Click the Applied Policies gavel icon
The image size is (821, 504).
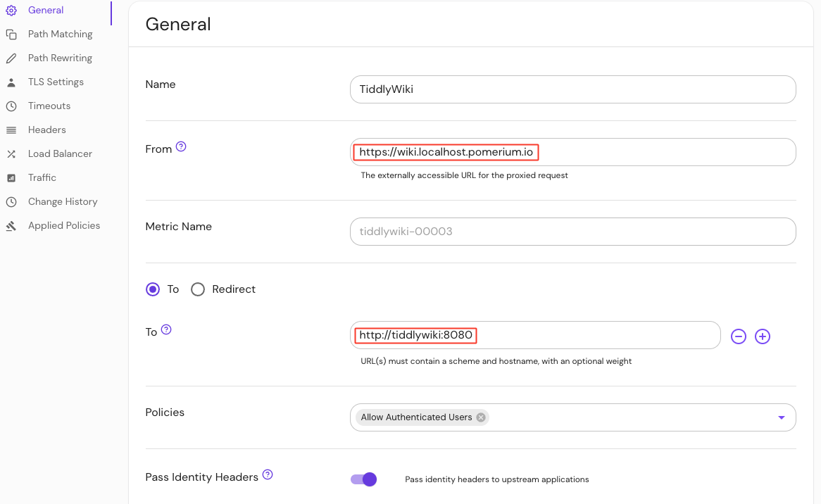click(x=11, y=226)
